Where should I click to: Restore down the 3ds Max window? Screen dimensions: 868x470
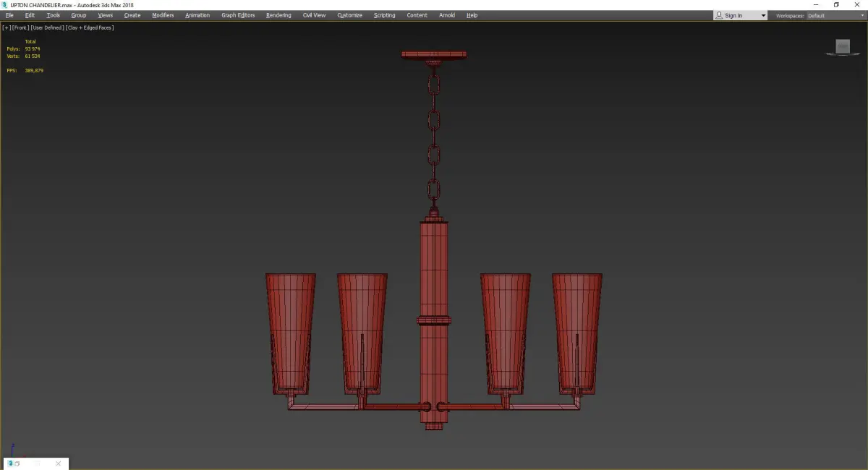tap(836, 4)
